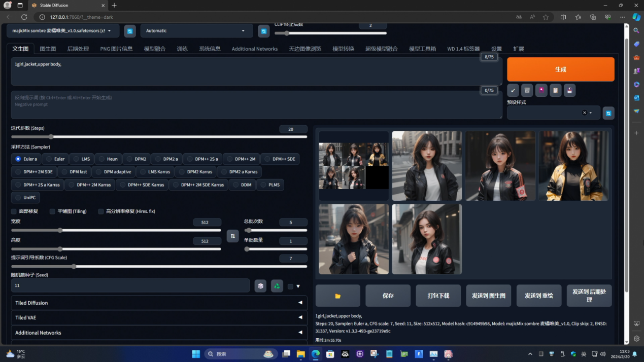
Task: Open the majicMix checkpoint model dropdown
Action: tap(63, 31)
